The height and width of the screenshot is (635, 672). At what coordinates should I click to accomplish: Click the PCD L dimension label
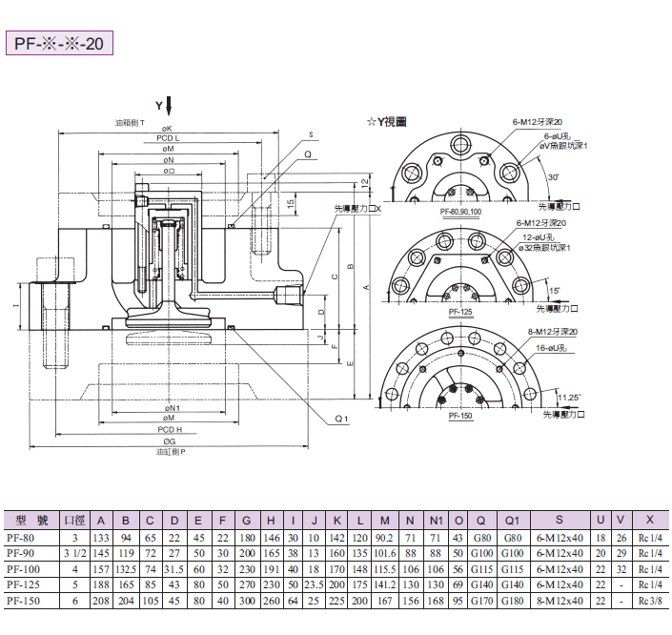click(168, 138)
